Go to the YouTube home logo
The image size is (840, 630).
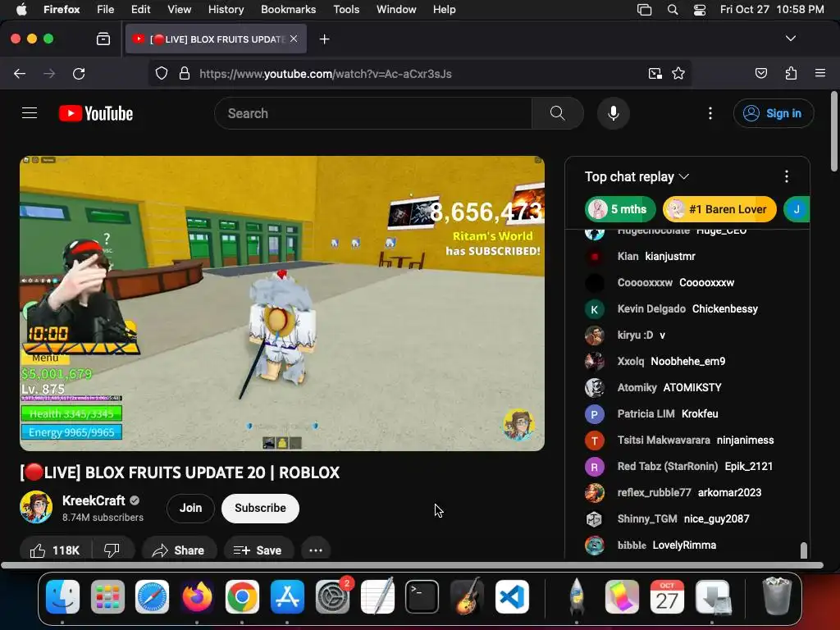[x=96, y=113]
